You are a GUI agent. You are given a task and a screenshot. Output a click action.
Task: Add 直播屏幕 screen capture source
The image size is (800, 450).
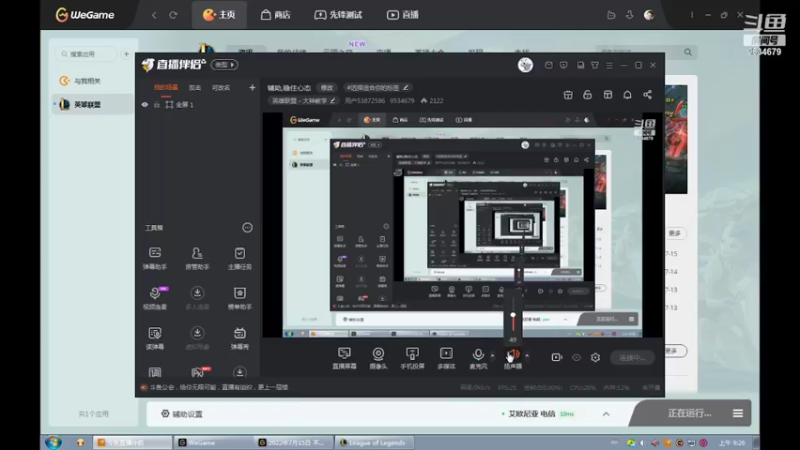[x=344, y=358]
